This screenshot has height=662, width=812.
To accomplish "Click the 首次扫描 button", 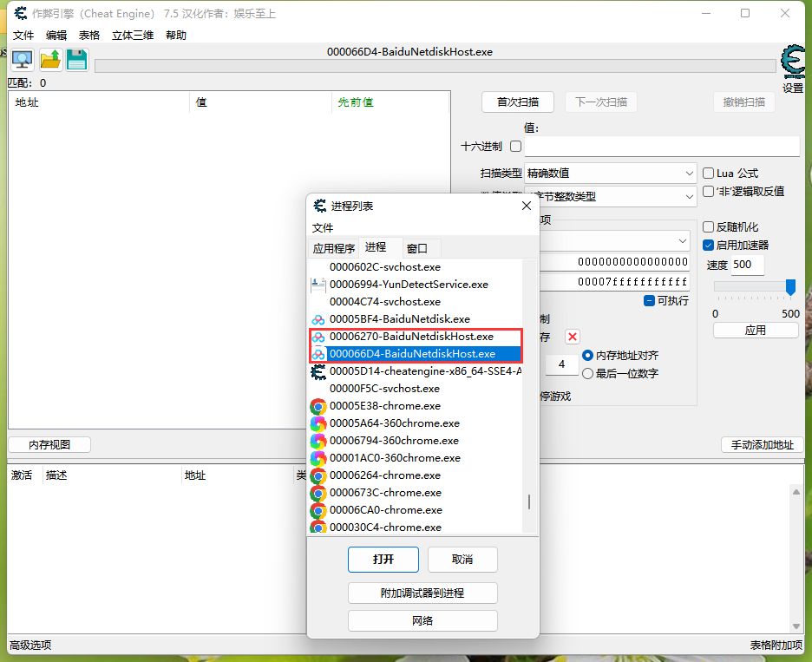I will (518, 102).
